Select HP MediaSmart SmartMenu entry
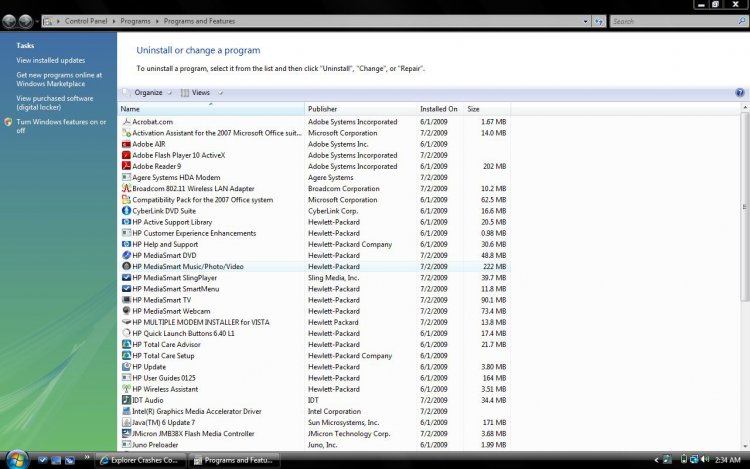 coord(314,289)
